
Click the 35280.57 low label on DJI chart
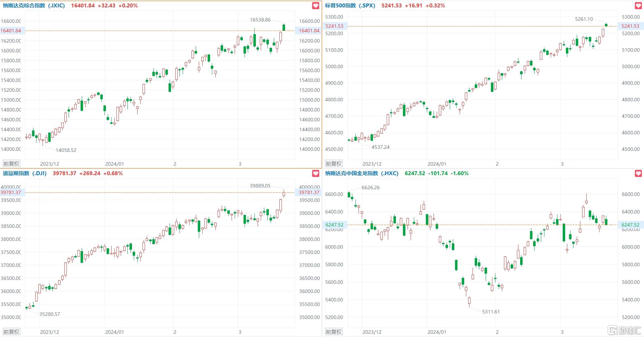50,314
